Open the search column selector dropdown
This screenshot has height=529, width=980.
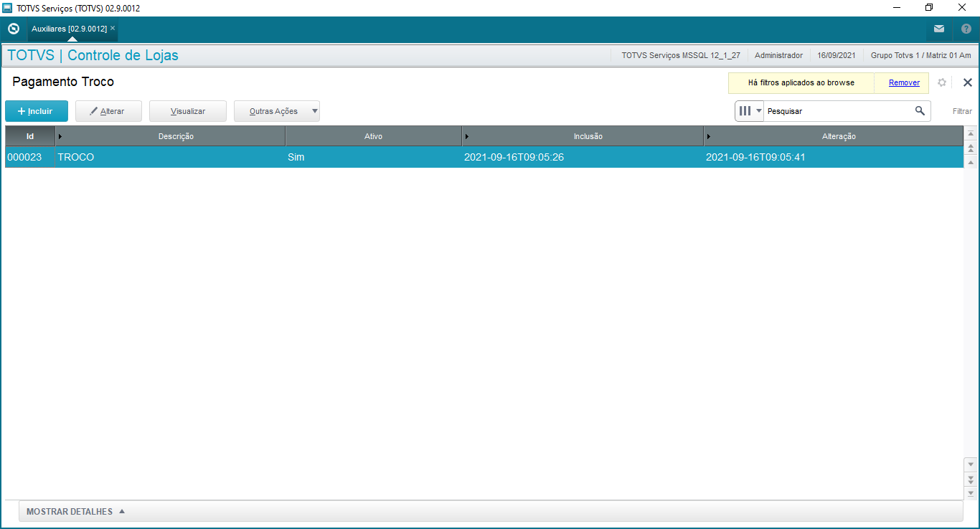(750, 111)
